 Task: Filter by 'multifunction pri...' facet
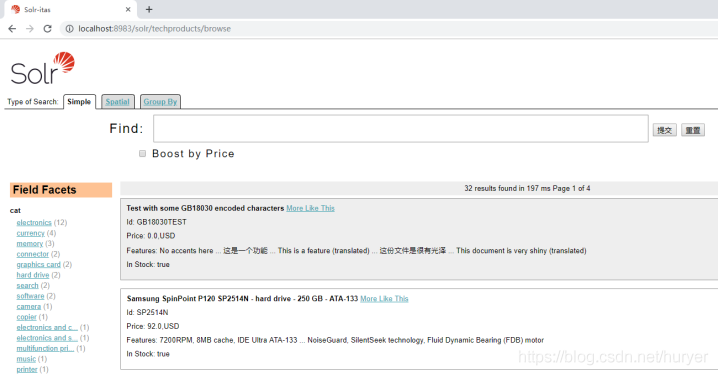pyautogui.click(x=45, y=349)
